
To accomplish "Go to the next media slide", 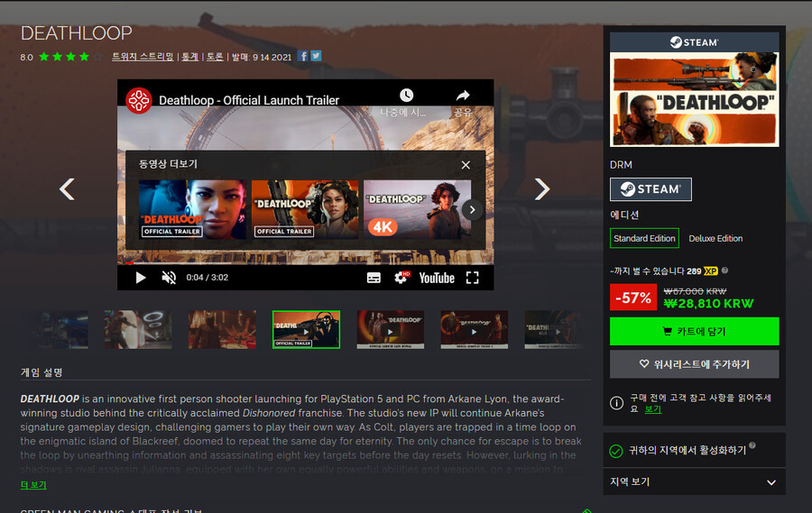I will pos(541,189).
